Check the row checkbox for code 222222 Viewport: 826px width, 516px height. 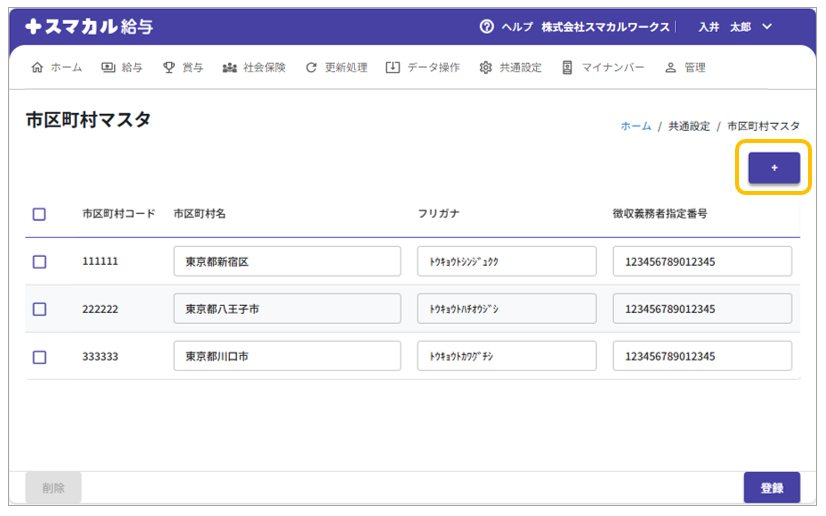(x=39, y=309)
